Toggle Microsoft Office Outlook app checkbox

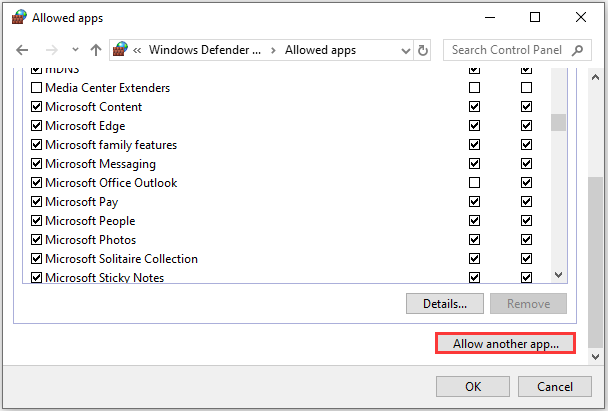tap(36, 183)
